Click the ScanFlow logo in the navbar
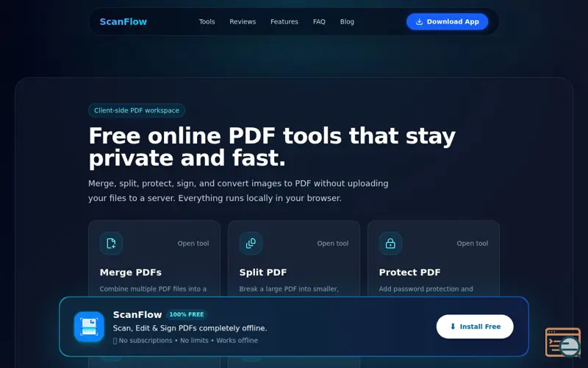588x368 pixels. pos(123,22)
